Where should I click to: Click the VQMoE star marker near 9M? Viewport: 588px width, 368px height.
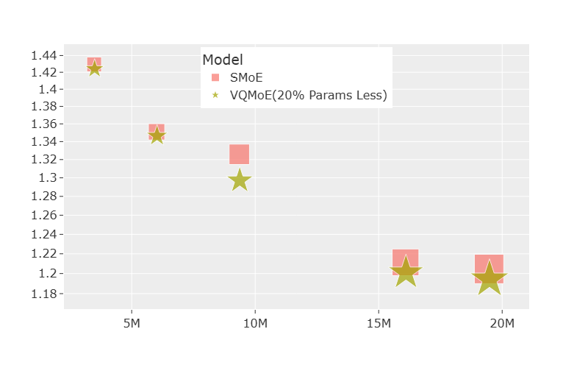tap(240, 180)
